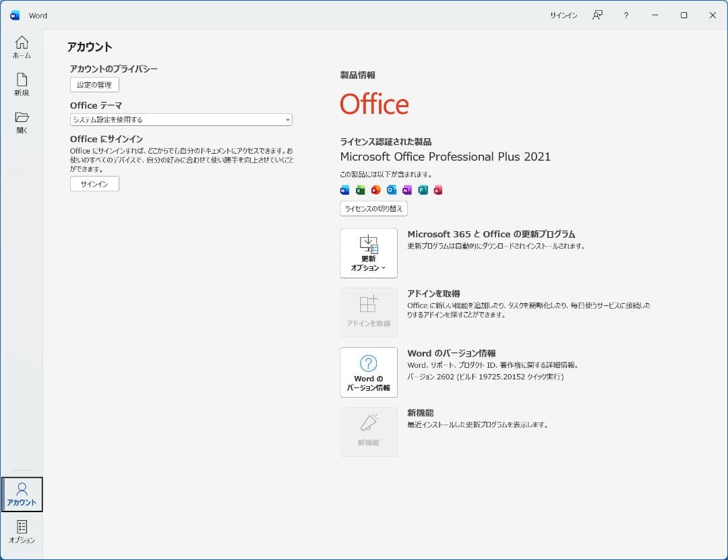Click the サインイン button under Office にサインイン
This screenshot has height=560, width=728.
(x=95, y=184)
